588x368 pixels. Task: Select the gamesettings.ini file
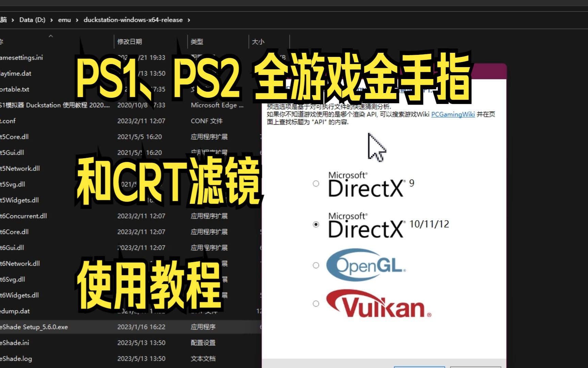pyautogui.click(x=21, y=58)
